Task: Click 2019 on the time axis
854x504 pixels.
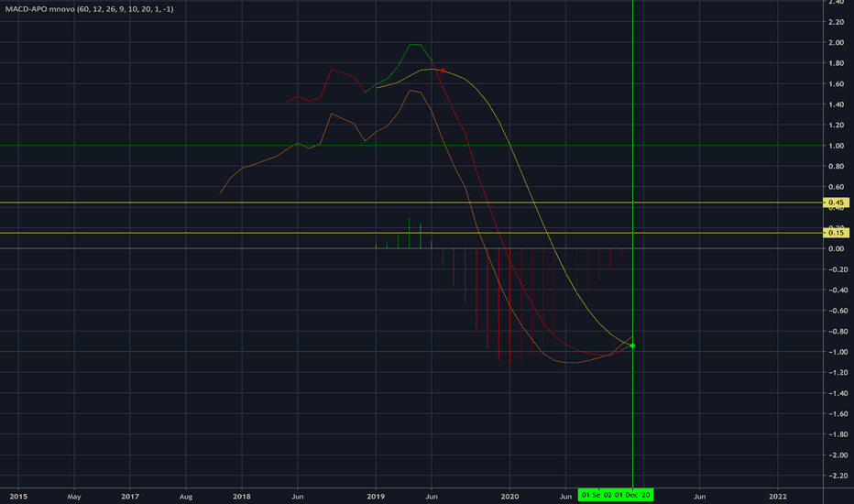Action: [376, 497]
